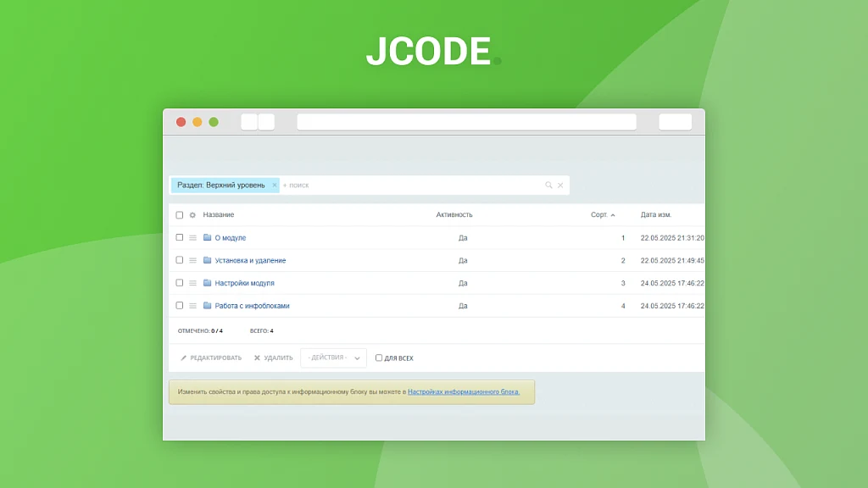Check the 'О модуле' row checkbox
The width and height of the screenshot is (868, 488).
point(180,237)
